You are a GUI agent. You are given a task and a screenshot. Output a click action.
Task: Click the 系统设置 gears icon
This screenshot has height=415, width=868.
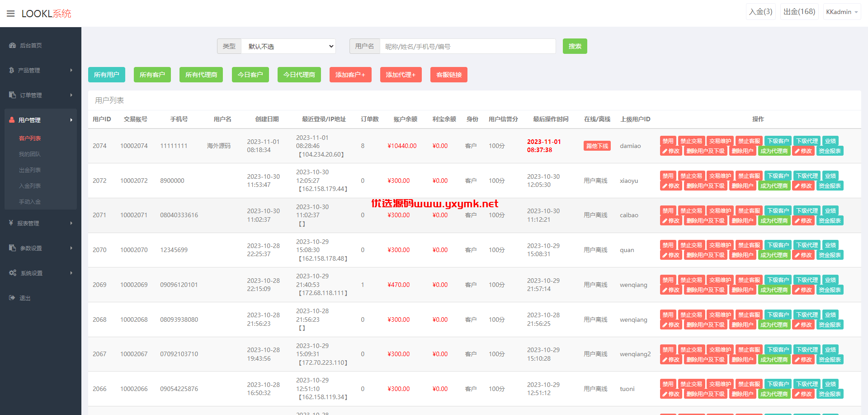13,273
